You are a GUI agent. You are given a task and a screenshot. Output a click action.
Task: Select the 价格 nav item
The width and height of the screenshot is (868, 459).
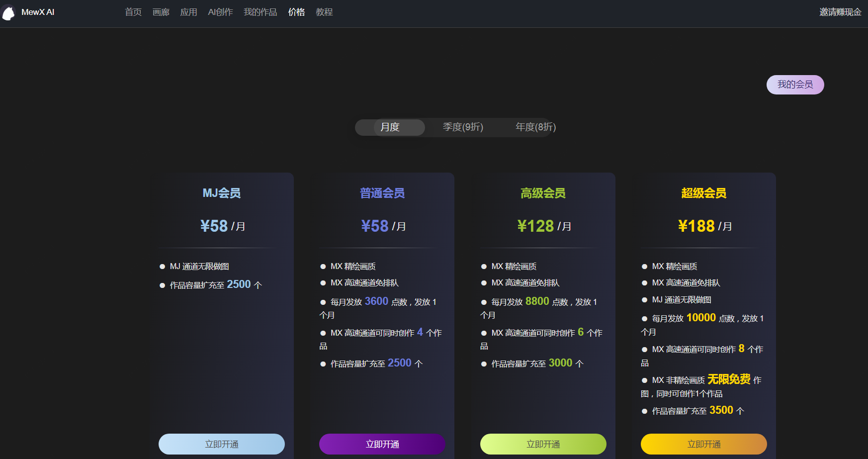tap(296, 12)
